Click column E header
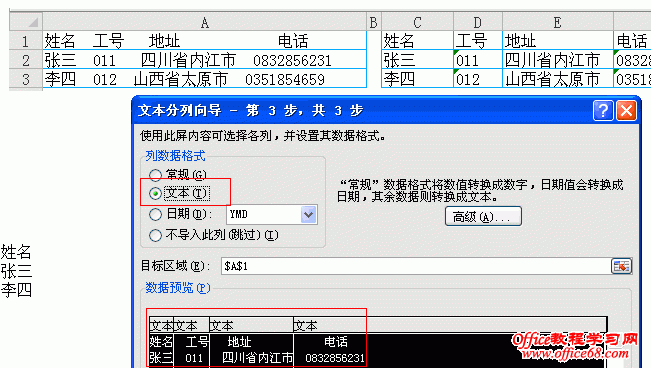Screen dimensions: 651x368 558,22
